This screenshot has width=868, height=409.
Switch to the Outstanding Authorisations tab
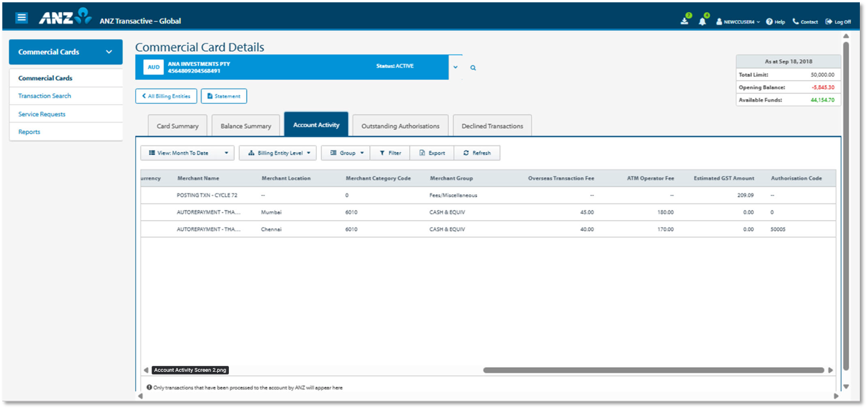click(400, 125)
